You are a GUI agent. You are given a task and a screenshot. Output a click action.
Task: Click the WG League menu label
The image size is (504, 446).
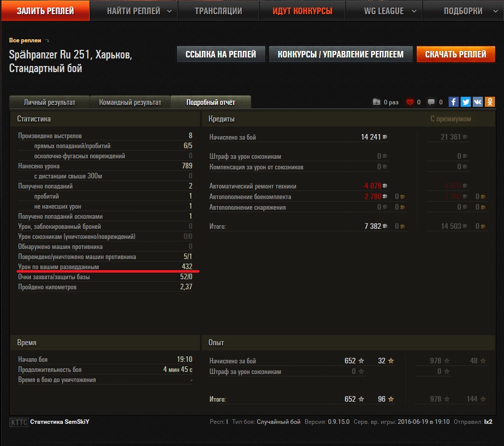click(x=384, y=11)
